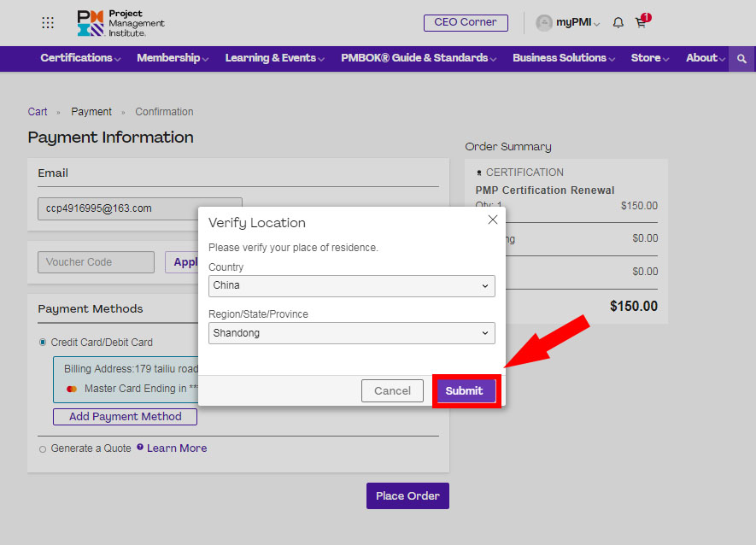Click the Project Management Institute logo
Viewport: 756px width, 545px height.
coord(121,23)
